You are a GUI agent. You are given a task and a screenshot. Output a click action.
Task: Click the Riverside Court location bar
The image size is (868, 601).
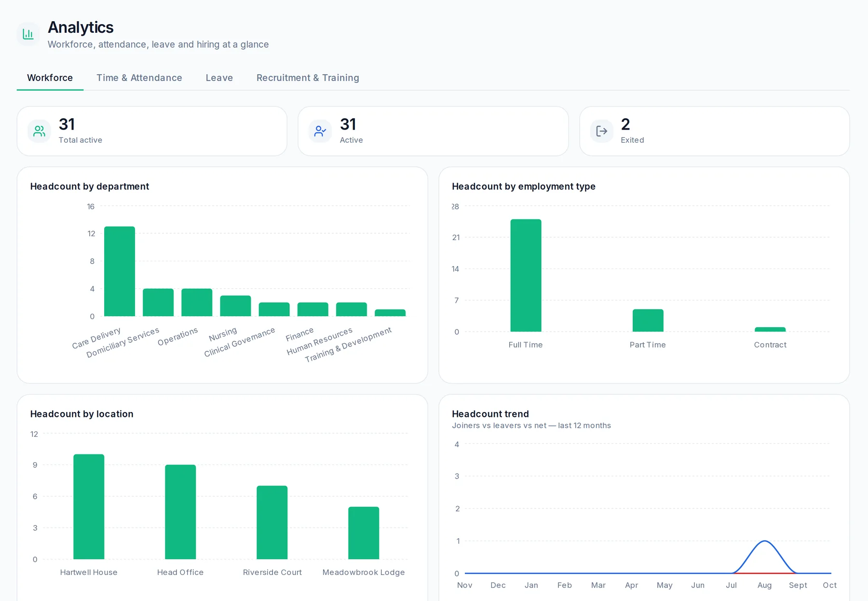pos(272,522)
